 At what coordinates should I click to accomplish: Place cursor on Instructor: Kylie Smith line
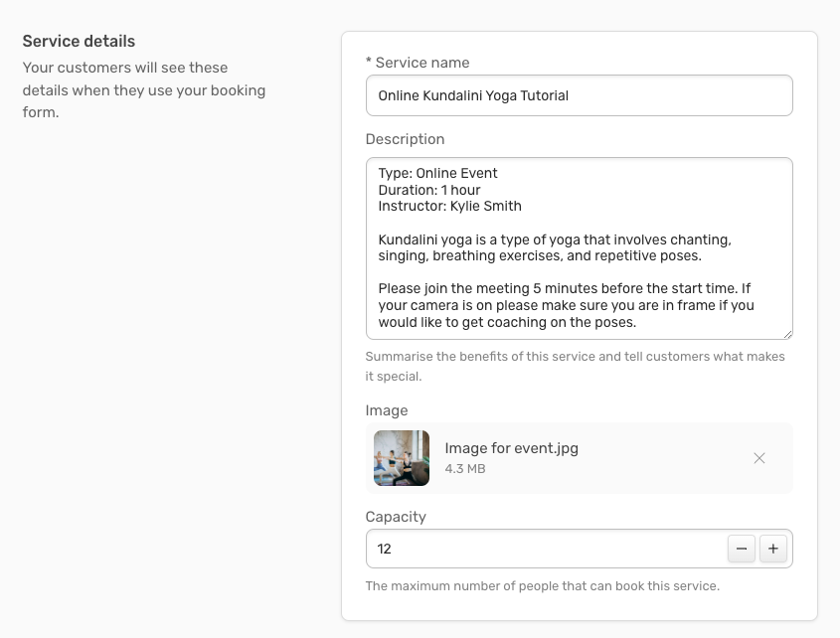tap(450, 207)
